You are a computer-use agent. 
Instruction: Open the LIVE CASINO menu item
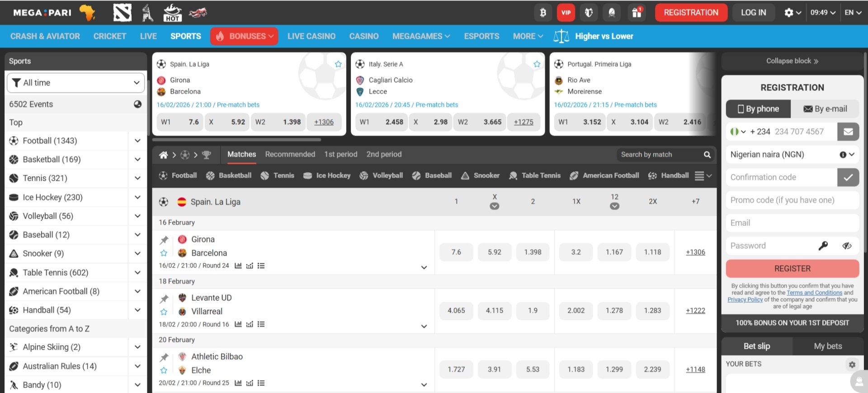[x=311, y=36]
